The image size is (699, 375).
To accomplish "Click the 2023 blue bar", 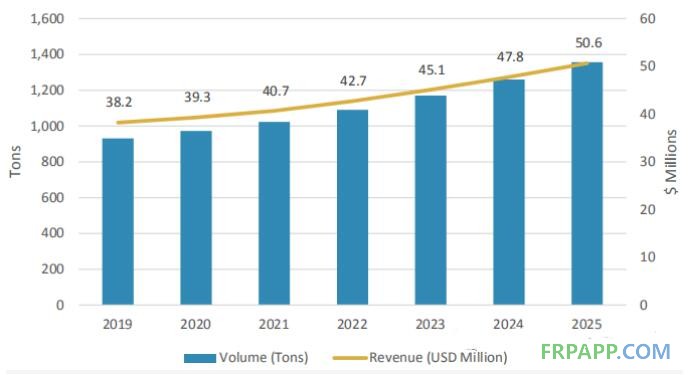I will 431,200.
